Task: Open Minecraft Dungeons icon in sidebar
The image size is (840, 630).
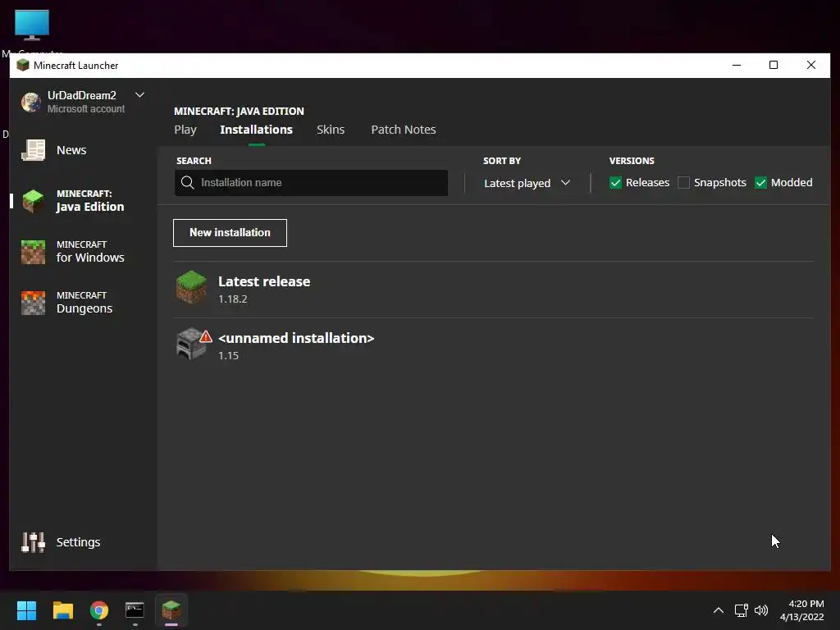Action: tap(33, 303)
